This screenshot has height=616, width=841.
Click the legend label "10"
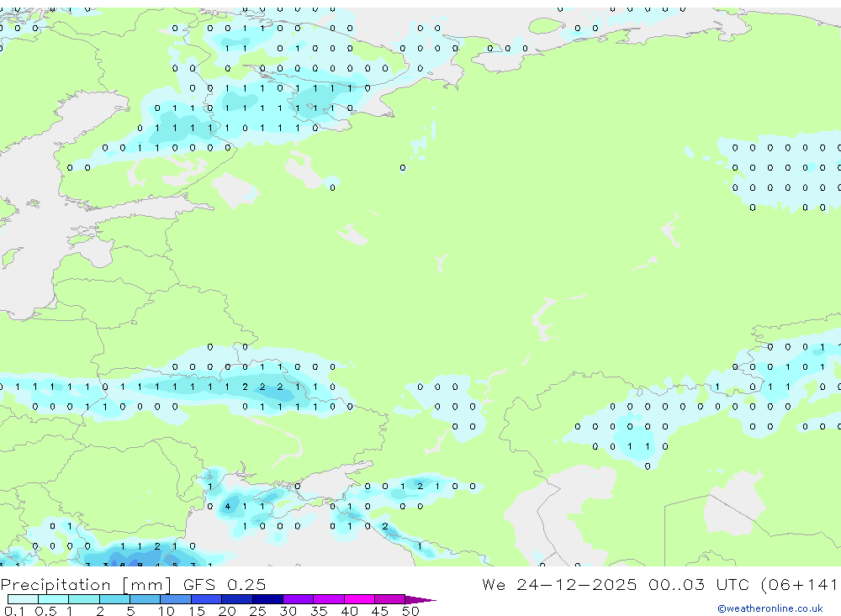click(x=167, y=611)
